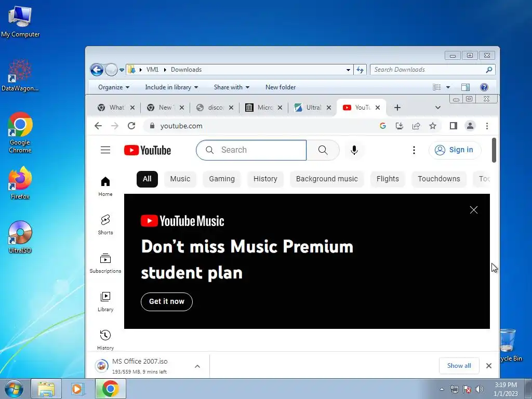Close the downloads bar
Screen dimensions: 532x399
point(488,366)
